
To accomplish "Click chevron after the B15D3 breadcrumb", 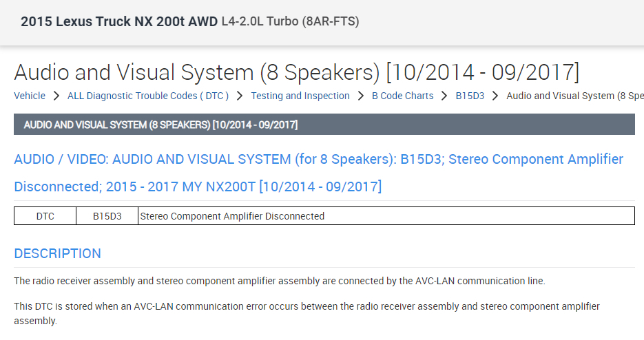I will pos(495,96).
